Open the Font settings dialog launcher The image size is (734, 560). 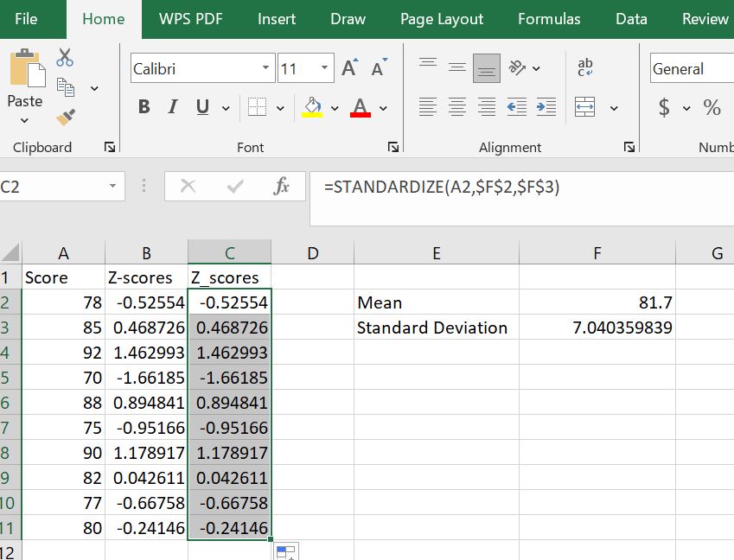pyautogui.click(x=393, y=147)
